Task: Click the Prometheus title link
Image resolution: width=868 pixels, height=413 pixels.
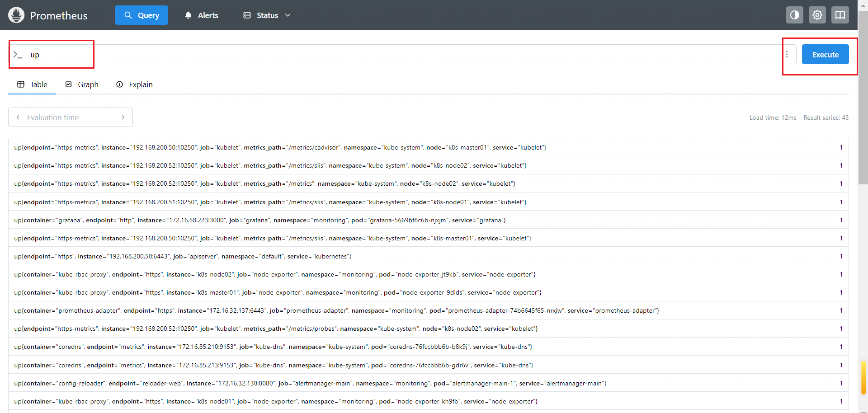Action: (x=59, y=15)
